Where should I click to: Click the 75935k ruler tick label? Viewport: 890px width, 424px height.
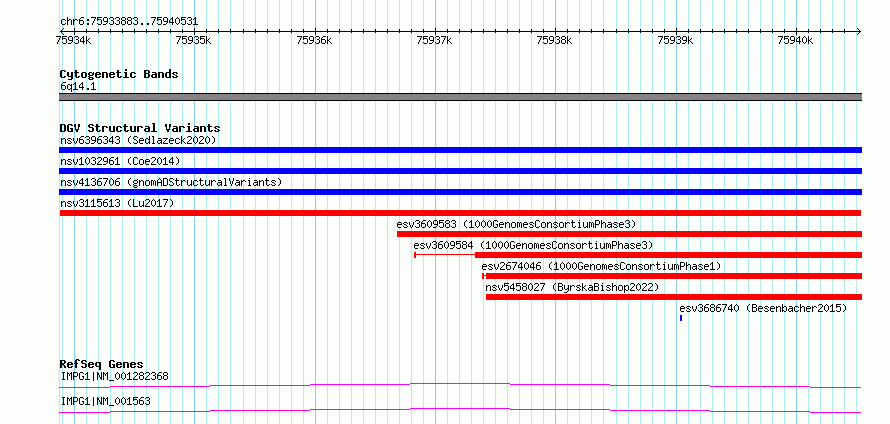tap(194, 40)
